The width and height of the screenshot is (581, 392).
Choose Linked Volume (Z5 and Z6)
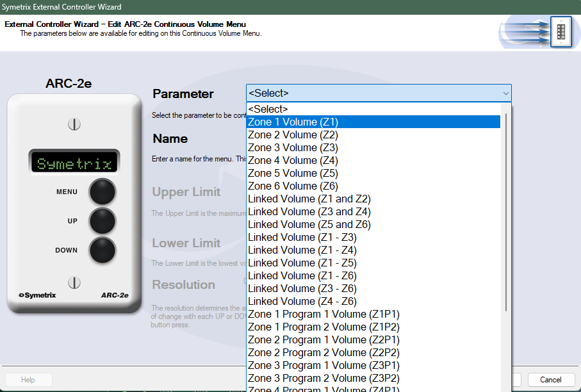point(309,224)
